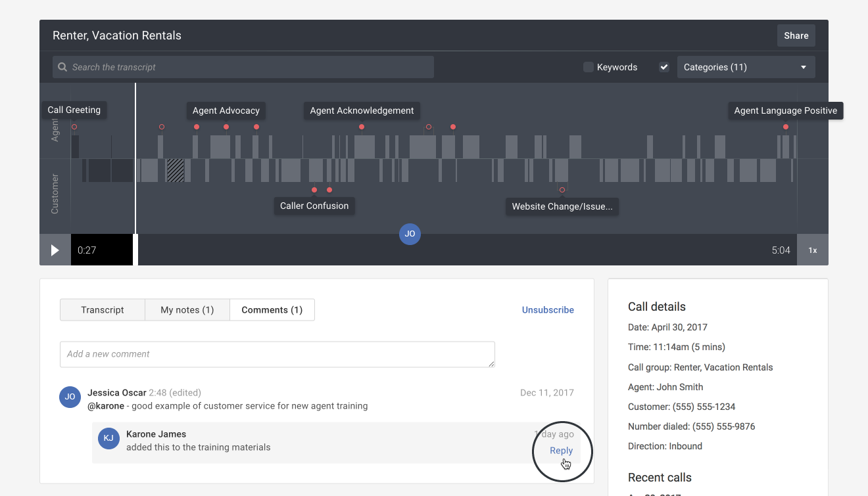Click the Unsubscribe link

[548, 309]
